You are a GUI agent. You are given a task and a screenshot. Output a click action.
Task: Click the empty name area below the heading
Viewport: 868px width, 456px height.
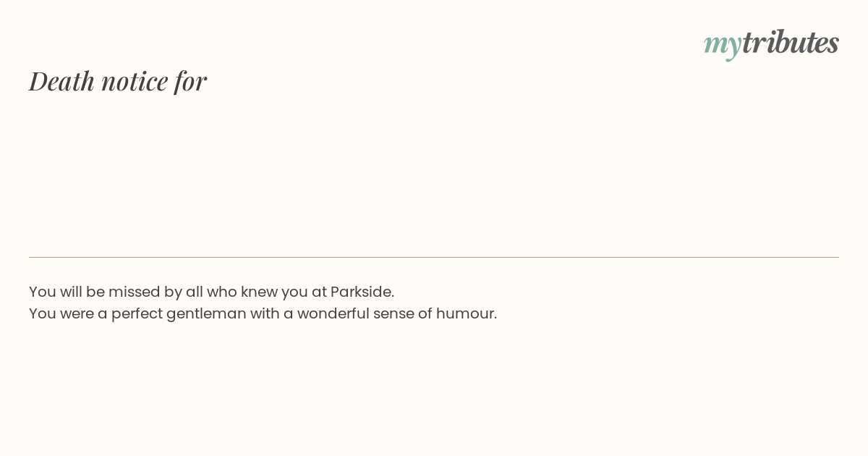tap(434, 174)
